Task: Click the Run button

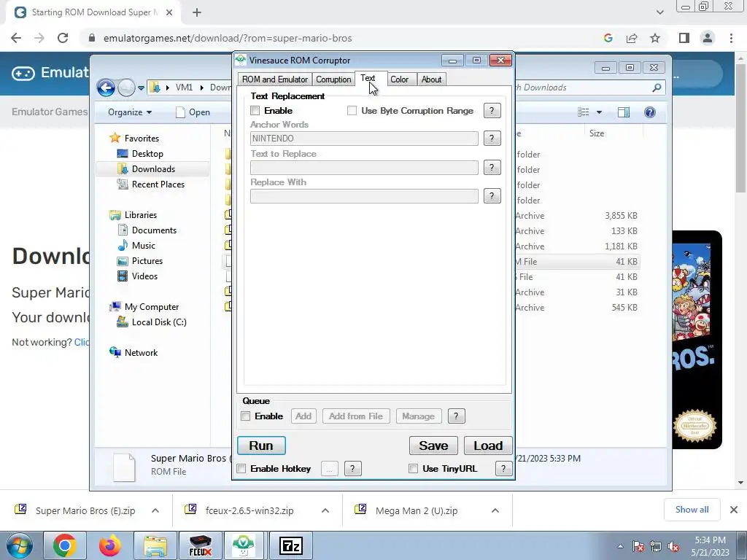Action: 261,446
